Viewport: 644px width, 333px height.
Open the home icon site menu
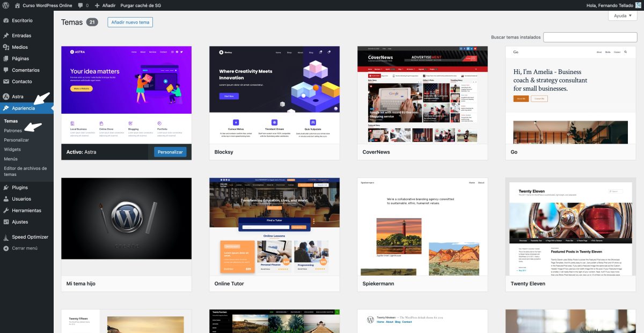click(18, 5)
